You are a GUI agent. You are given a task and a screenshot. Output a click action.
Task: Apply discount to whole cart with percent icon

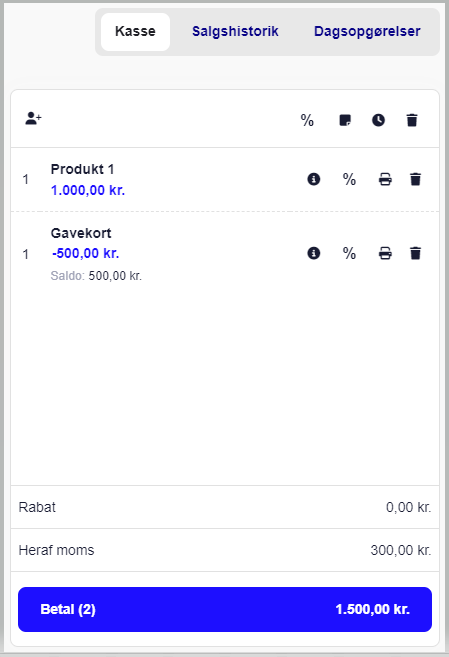coord(307,120)
